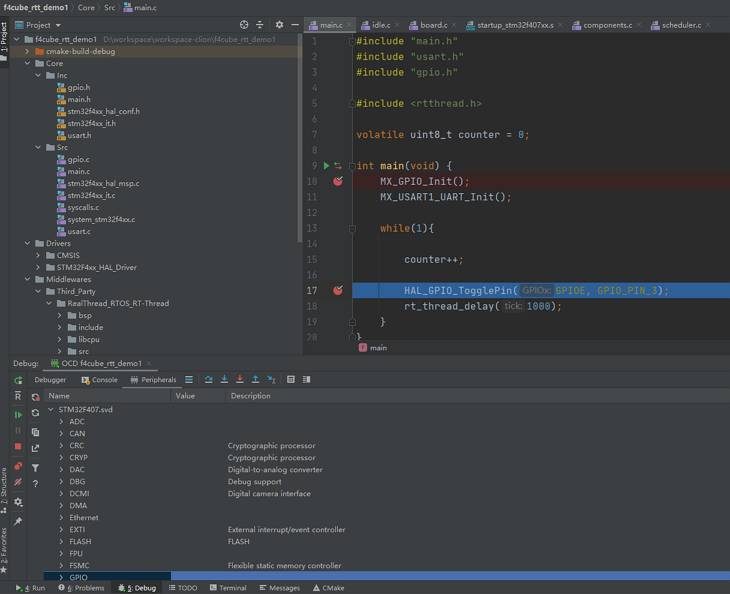Screen dimensions: 730x594
Task: Open the Debugger tab
Action: coord(50,380)
